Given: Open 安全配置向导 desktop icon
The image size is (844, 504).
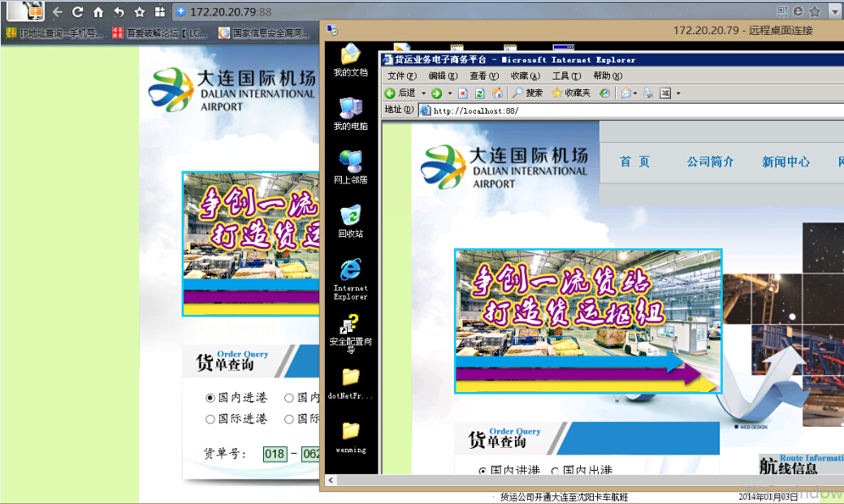Looking at the screenshot, I should pos(350,334).
